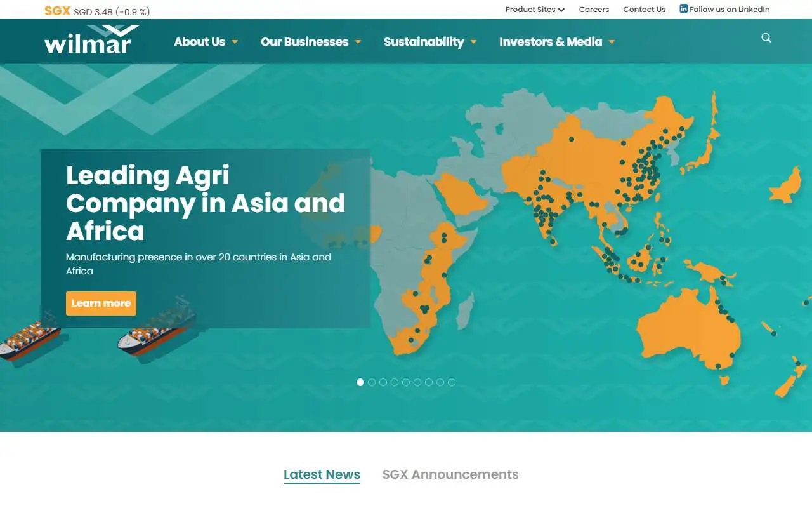Select the fourth carousel slide dot
The height and width of the screenshot is (508, 812).
(x=395, y=382)
